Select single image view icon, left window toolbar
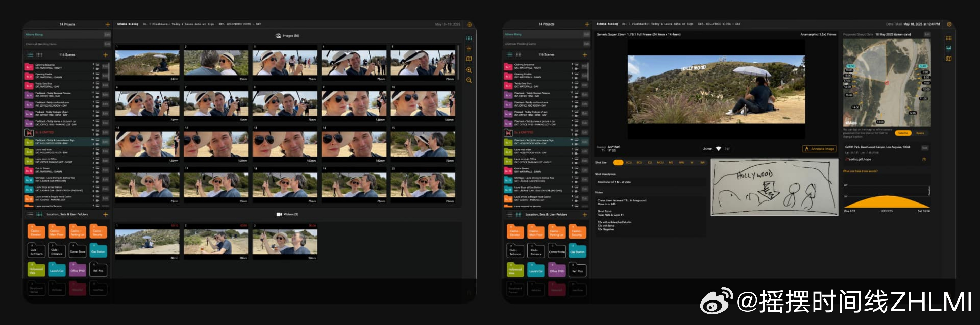Viewport: 980px width, 325px height. (469, 48)
